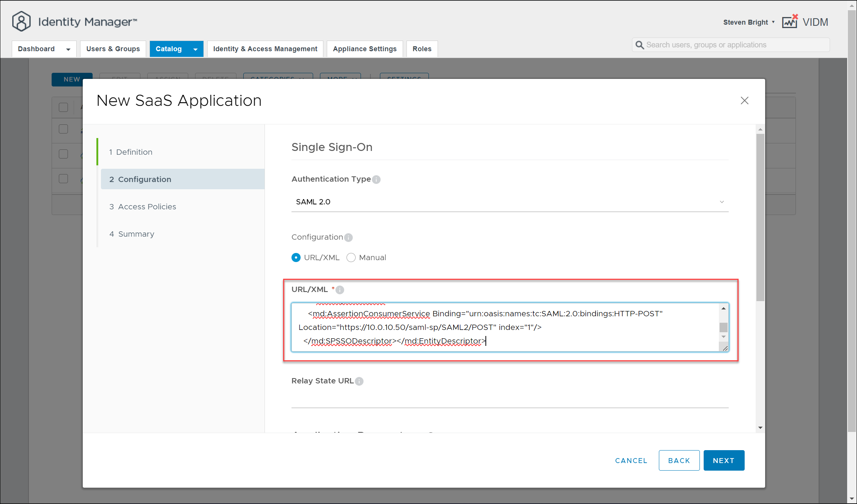The height and width of the screenshot is (504, 857).
Task: Check the header select-all checkbox
Action: coord(63,107)
